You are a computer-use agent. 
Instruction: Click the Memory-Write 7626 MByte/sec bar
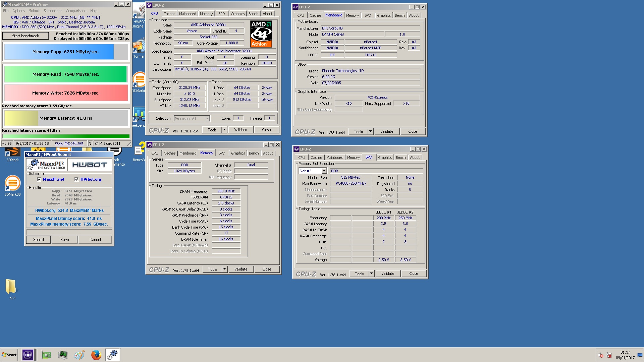(x=66, y=93)
